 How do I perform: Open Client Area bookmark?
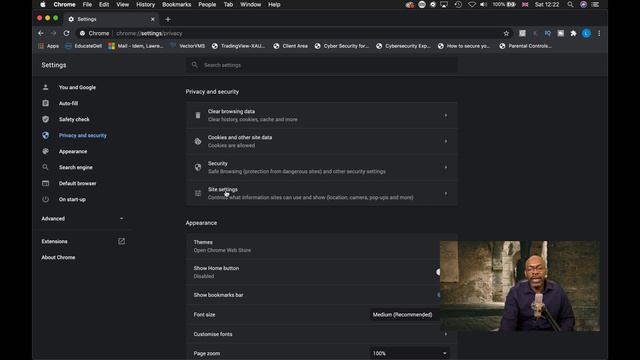291,46
